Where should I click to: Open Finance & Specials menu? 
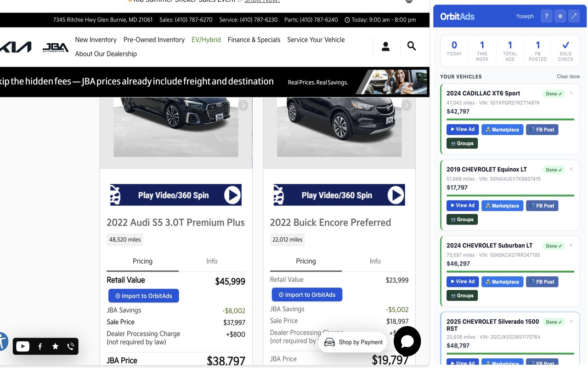click(x=254, y=40)
